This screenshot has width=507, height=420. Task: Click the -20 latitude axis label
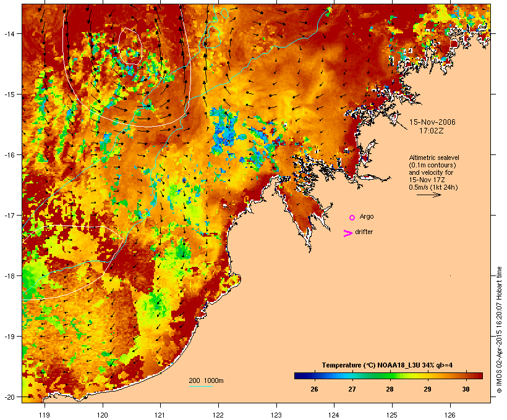[x=9, y=397]
